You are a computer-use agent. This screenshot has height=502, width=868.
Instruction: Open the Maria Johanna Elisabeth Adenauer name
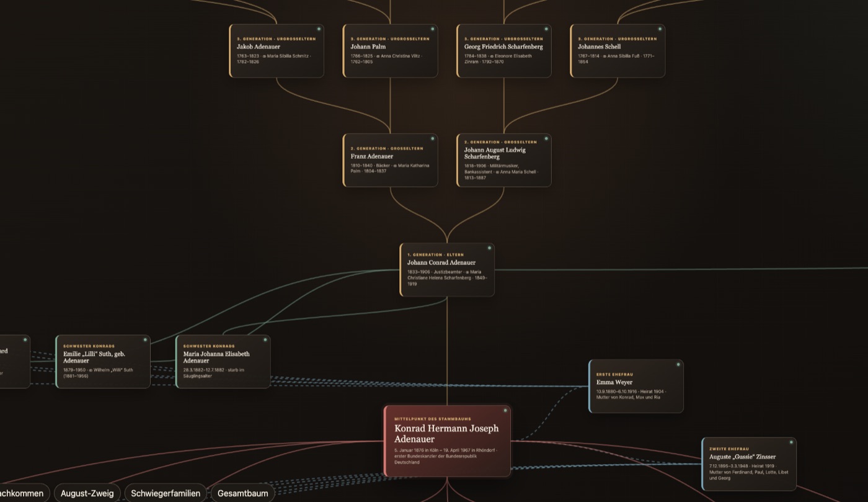[216, 357]
